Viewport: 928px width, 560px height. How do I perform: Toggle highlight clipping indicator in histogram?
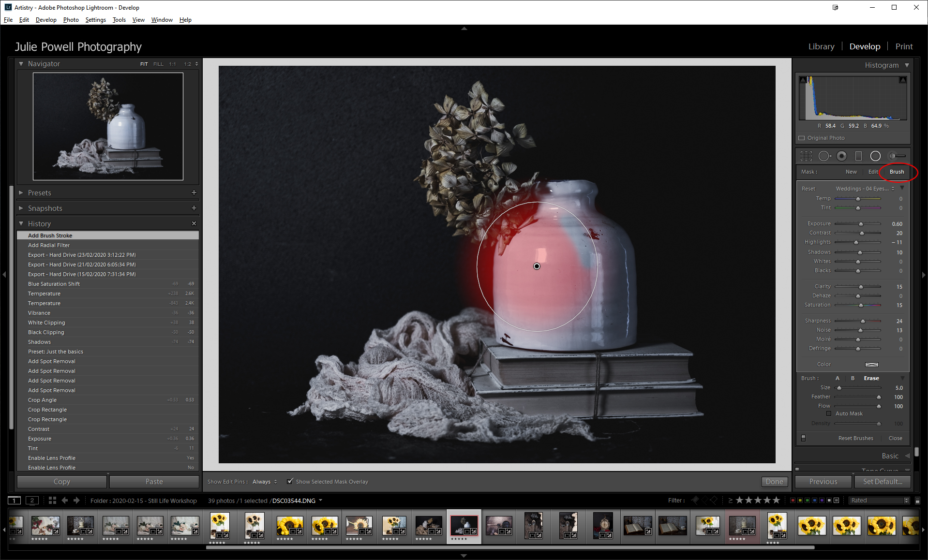(903, 80)
